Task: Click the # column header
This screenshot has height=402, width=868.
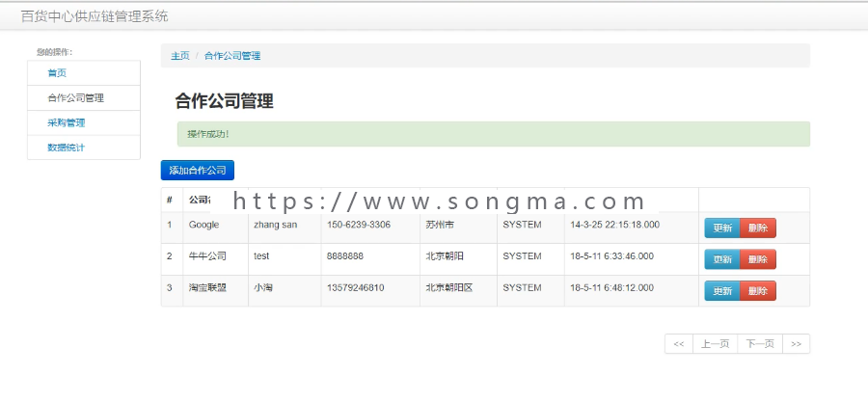Action: coord(170,200)
